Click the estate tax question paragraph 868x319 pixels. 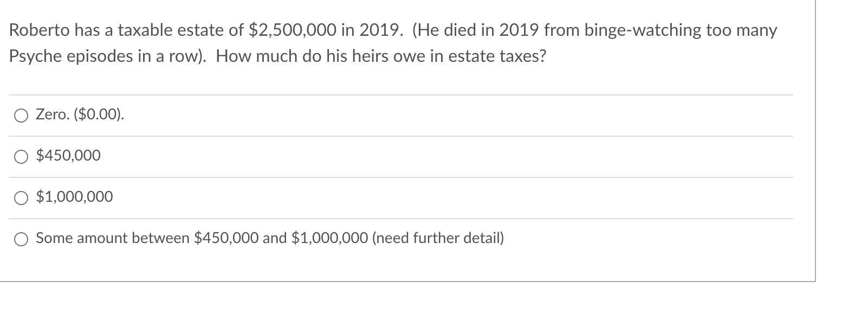pos(379,42)
